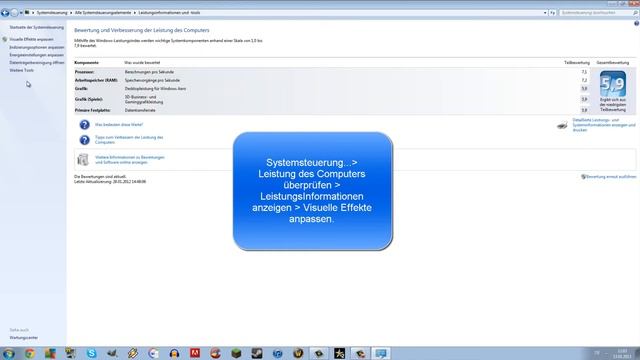Image resolution: width=640 pixels, height=360 pixels.
Task: Open Weitere Informationen zu Bewertungen online link
Action: tap(130, 160)
